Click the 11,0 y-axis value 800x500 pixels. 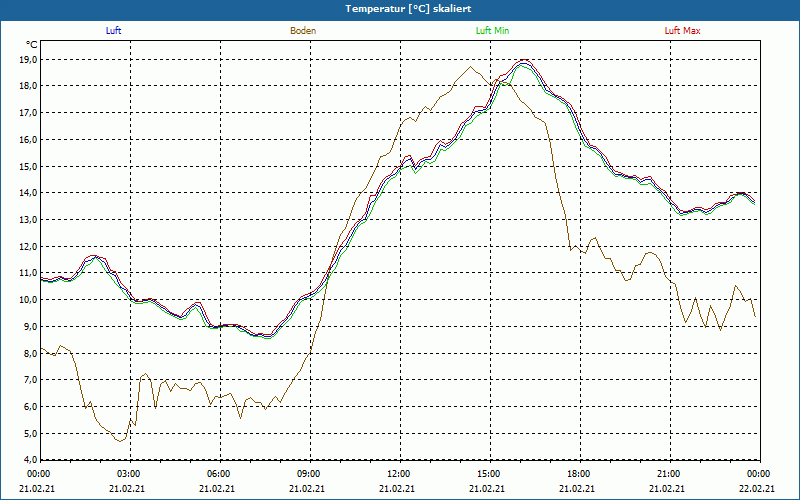(29, 273)
